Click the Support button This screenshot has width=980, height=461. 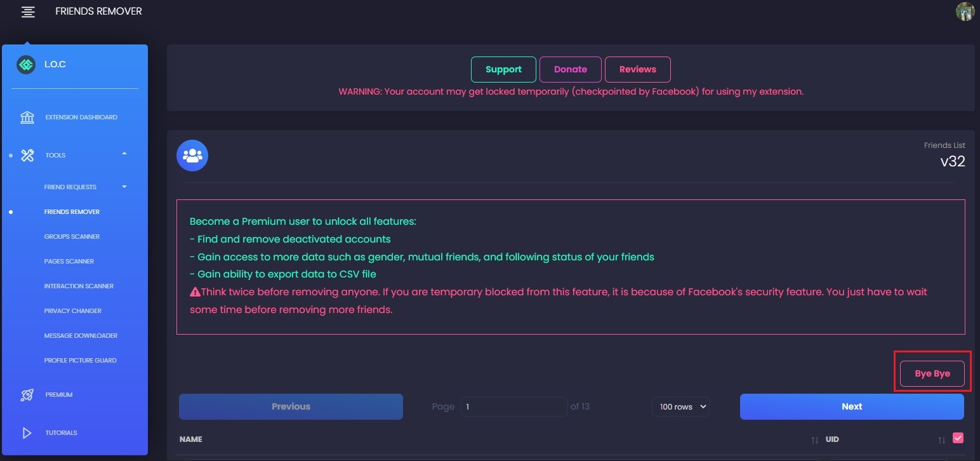coord(503,70)
